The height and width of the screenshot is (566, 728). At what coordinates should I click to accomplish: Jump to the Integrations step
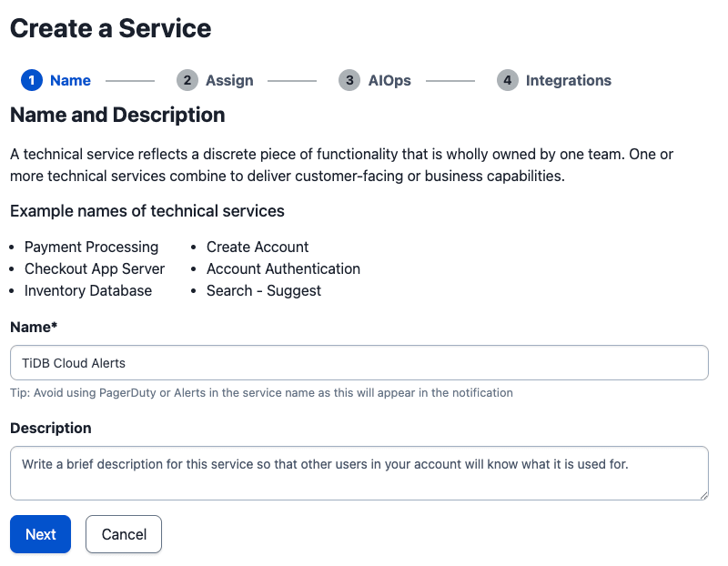(x=568, y=80)
